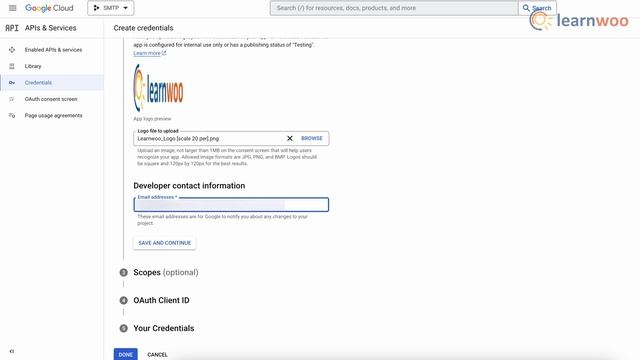640x360 pixels.
Task: Open the SMTP project selector dropdown
Action: click(111, 8)
